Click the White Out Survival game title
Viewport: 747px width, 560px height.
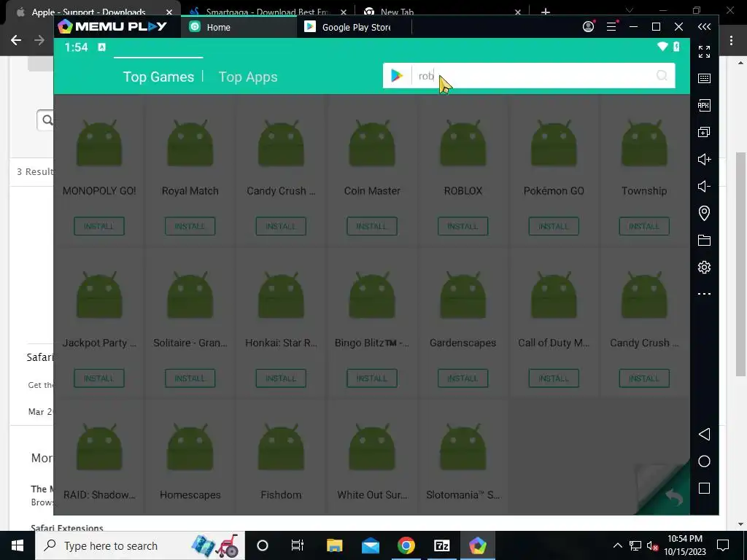(372, 495)
